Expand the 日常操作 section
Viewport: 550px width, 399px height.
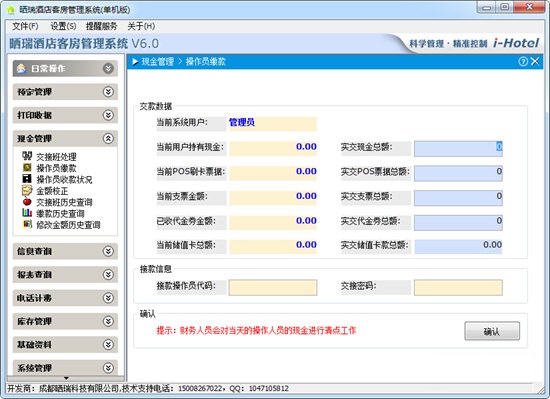pos(108,68)
